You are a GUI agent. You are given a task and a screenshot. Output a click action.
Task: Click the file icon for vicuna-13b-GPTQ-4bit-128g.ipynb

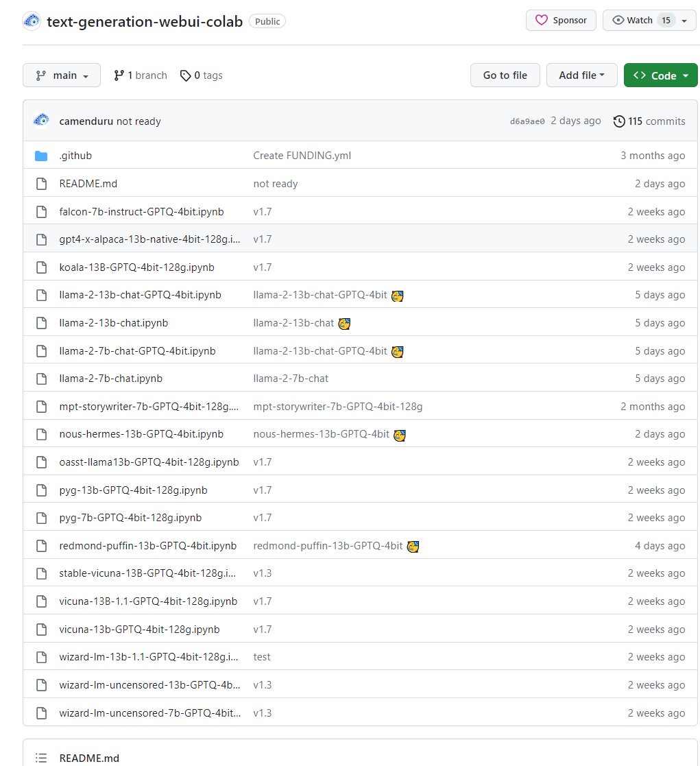[42, 630]
